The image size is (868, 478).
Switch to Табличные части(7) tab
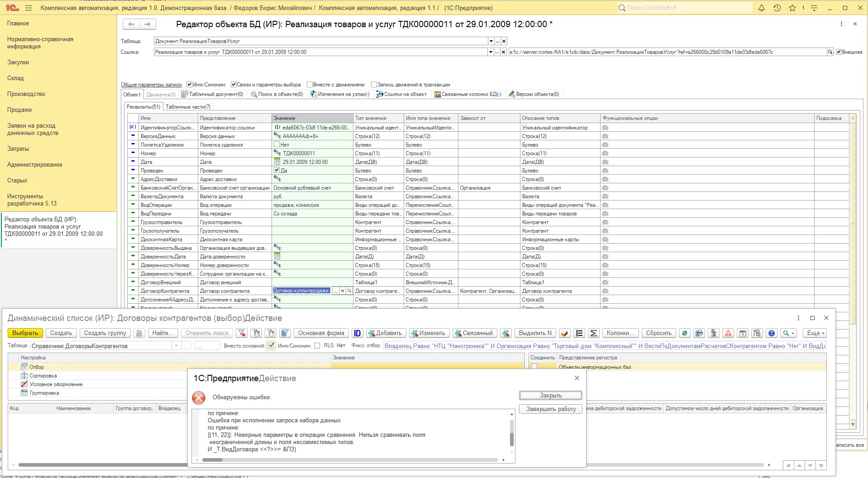[x=188, y=107]
